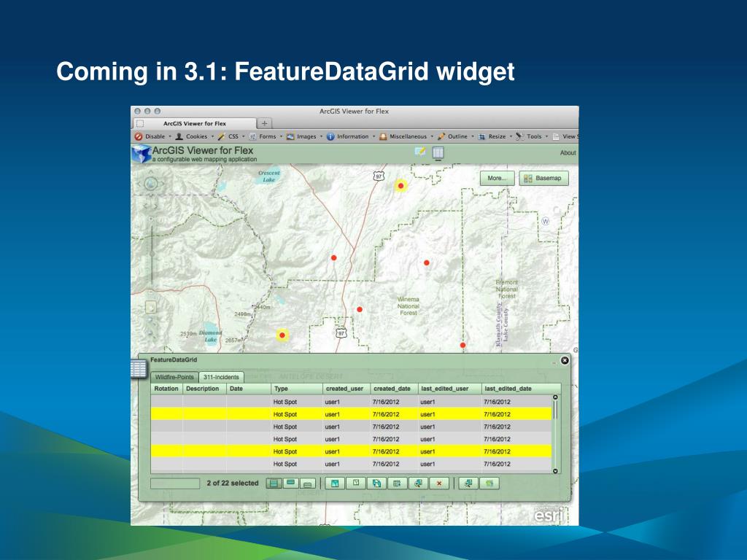
Task: Select the first grid layout toggle button
Action: 274,483
